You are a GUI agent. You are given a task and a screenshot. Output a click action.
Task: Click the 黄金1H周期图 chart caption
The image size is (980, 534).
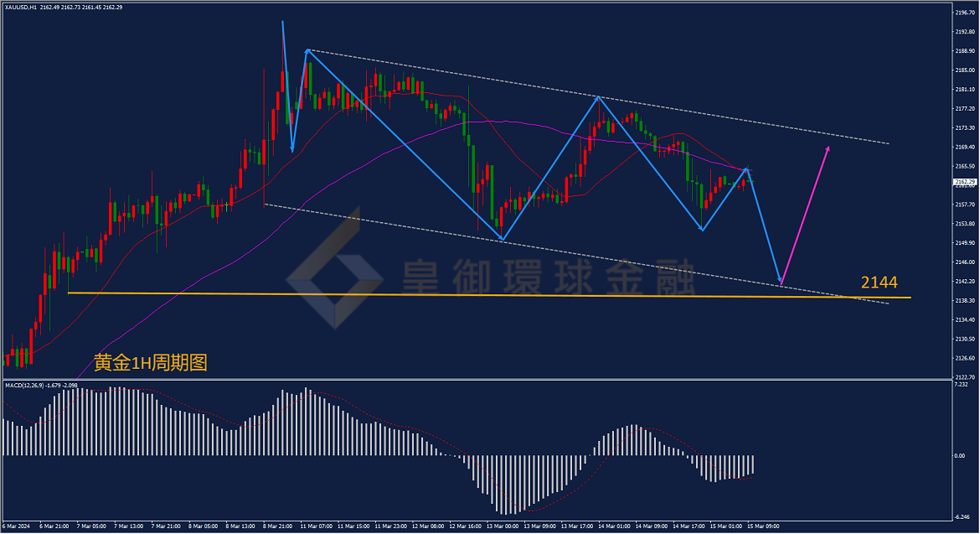click(x=151, y=363)
